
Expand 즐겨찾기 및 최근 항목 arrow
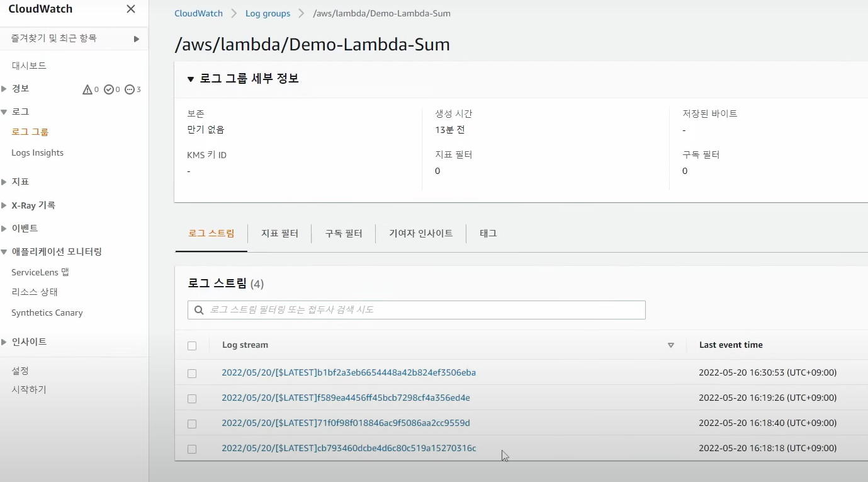tap(137, 39)
